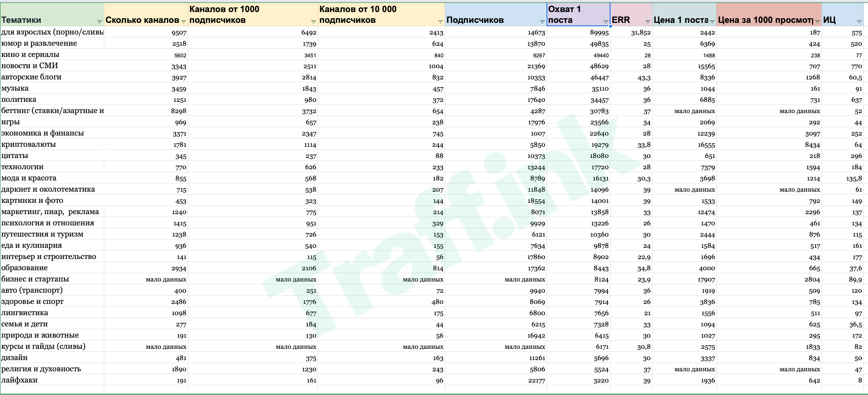Viewport: 868px width, 395px height.
Task: Select CPM value 3097 for экономика и финансы
Action: tap(769, 133)
